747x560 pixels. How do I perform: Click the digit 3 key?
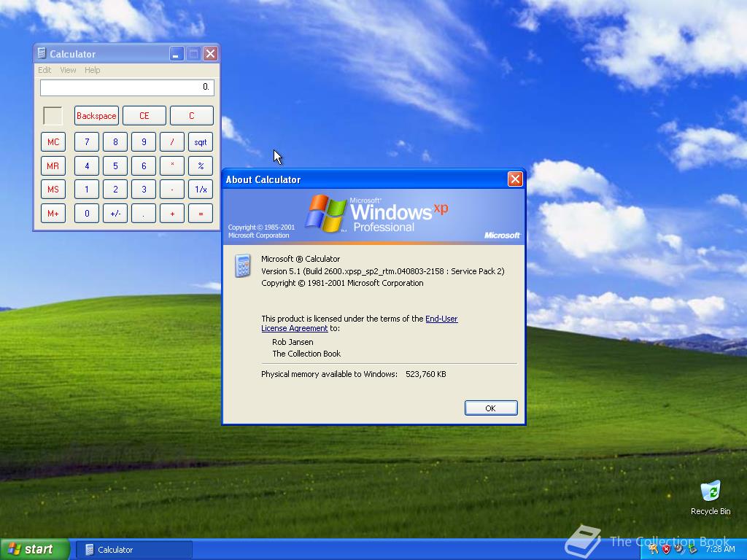[x=144, y=190]
